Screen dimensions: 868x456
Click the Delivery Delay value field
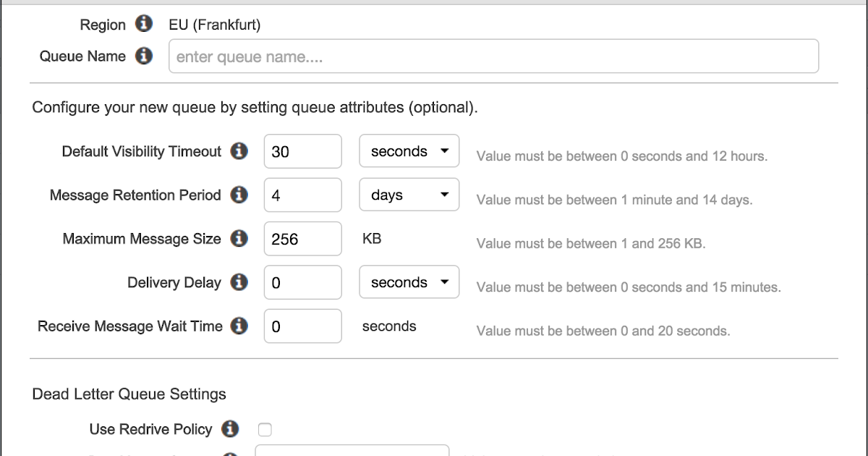pyautogui.click(x=302, y=282)
